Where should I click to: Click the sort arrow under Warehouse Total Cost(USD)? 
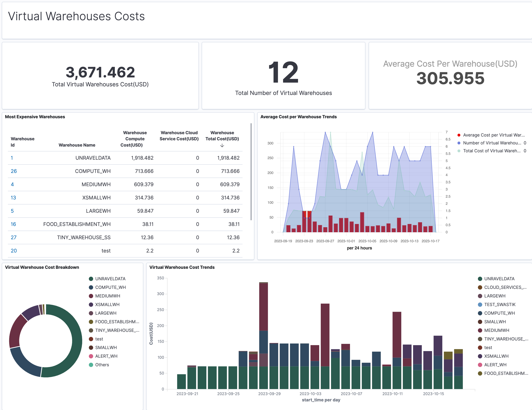pyautogui.click(x=222, y=145)
